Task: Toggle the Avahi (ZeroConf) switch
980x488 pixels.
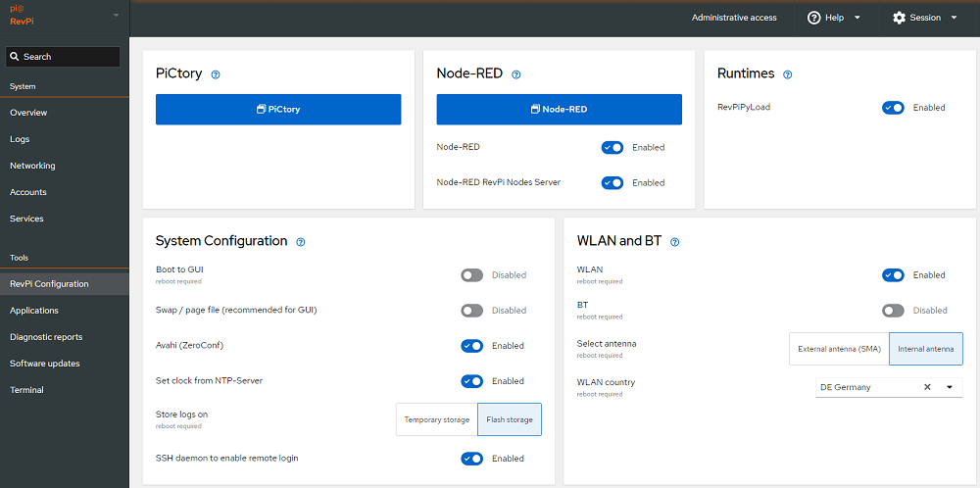Action: point(472,346)
